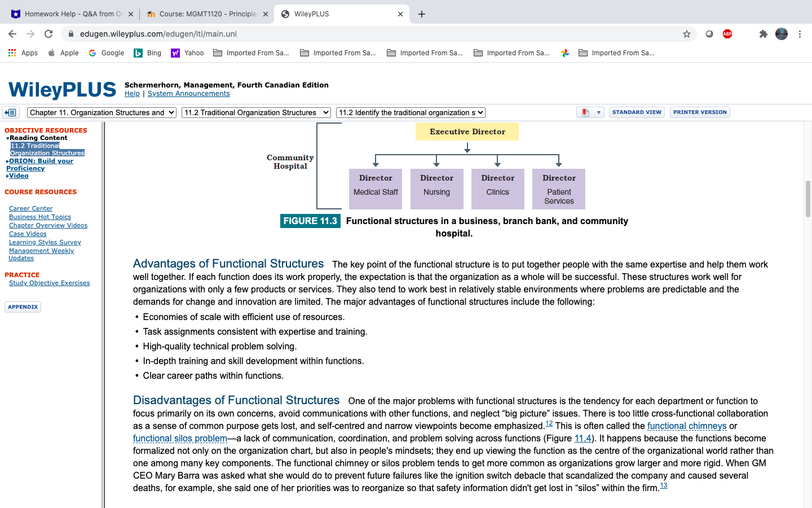812x508 pixels.
Task: Click the functional chimneys glossary term
Action: pos(687,426)
